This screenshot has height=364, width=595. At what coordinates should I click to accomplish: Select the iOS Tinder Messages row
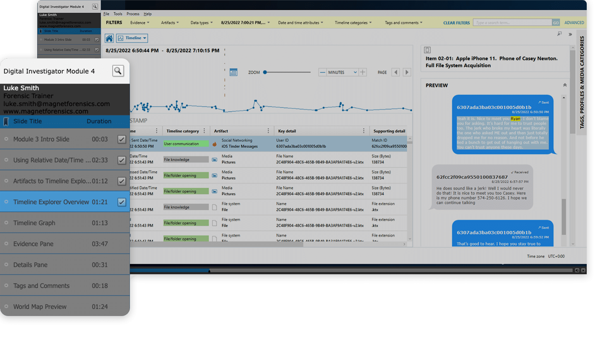(268, 144)
